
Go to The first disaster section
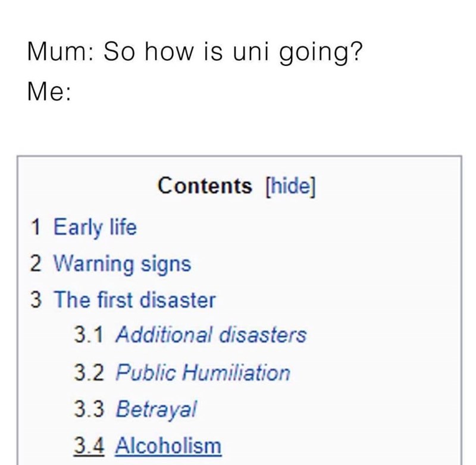(x=134, y=300)
